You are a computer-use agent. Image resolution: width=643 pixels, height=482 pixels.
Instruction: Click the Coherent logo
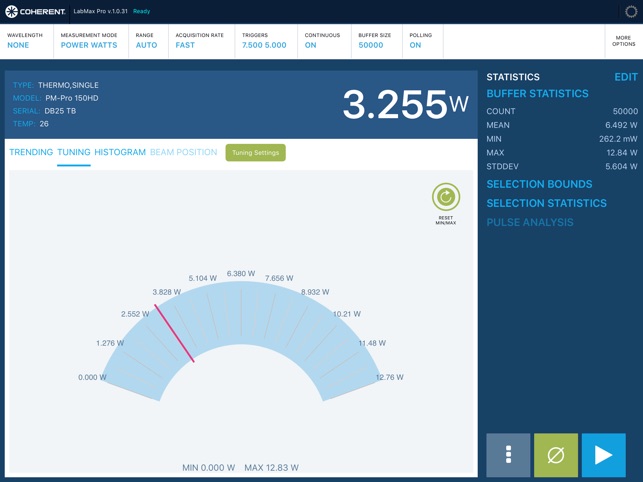point(35,11)
